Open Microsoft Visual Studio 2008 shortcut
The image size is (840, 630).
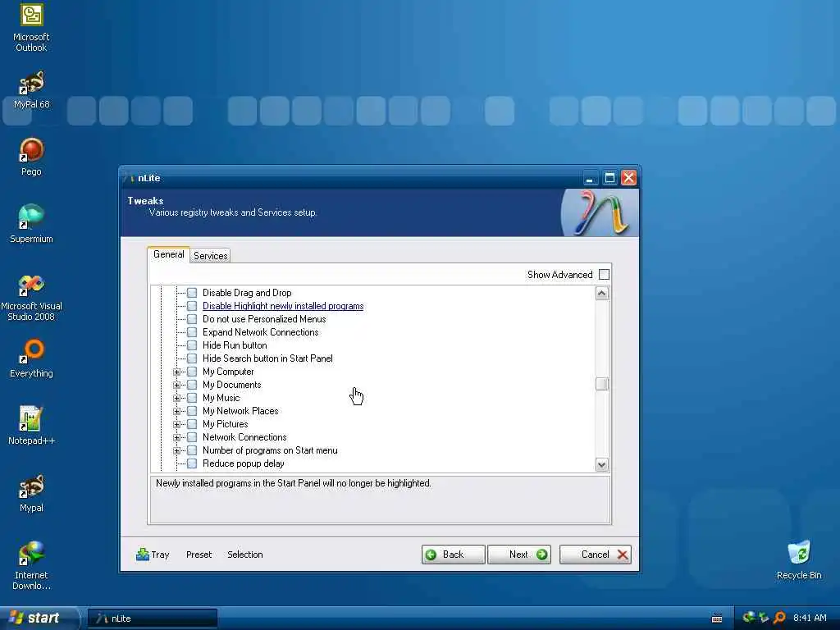point(31,297)
